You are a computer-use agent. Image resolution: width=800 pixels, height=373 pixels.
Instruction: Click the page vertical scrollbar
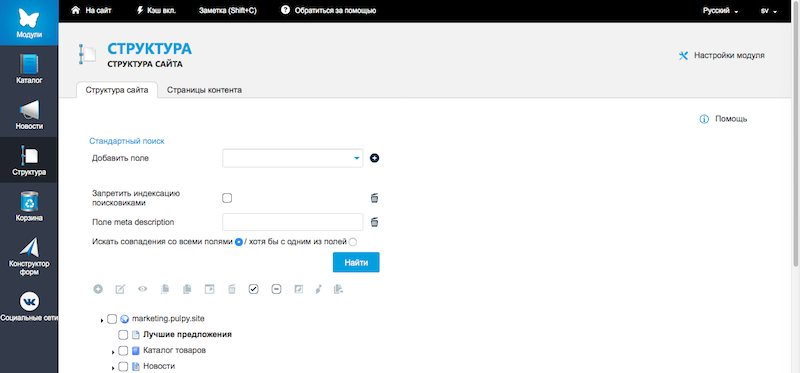[796, 133]
